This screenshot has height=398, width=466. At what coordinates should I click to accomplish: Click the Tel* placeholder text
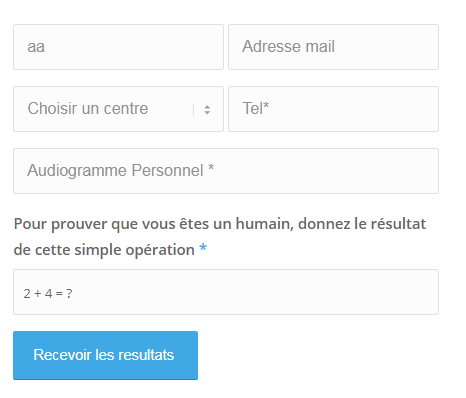pos(256,108)
